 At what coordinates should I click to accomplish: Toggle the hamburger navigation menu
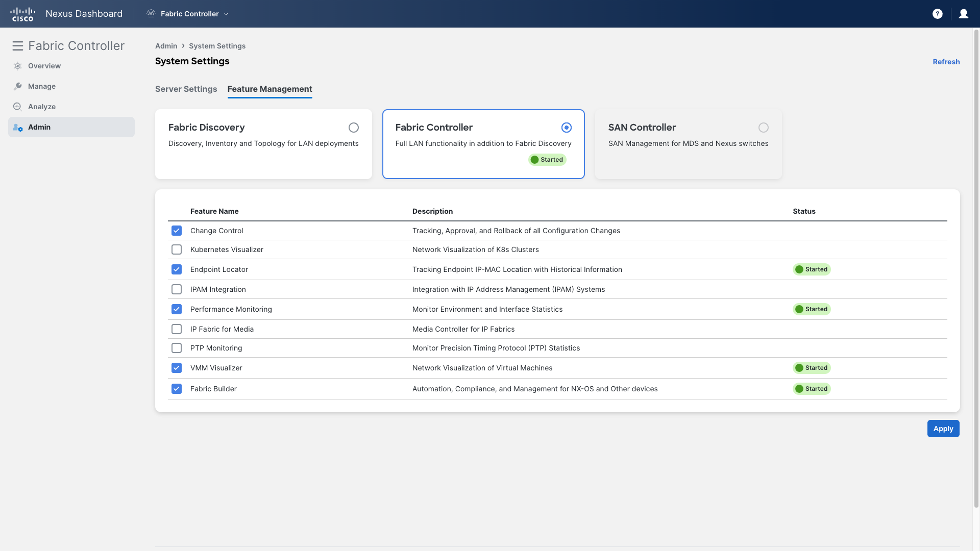[x=18, y=46]
